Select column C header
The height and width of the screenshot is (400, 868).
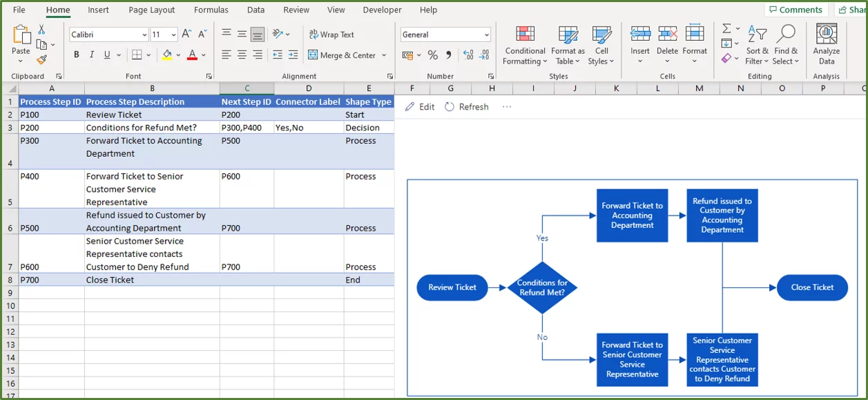pos(247,88)
